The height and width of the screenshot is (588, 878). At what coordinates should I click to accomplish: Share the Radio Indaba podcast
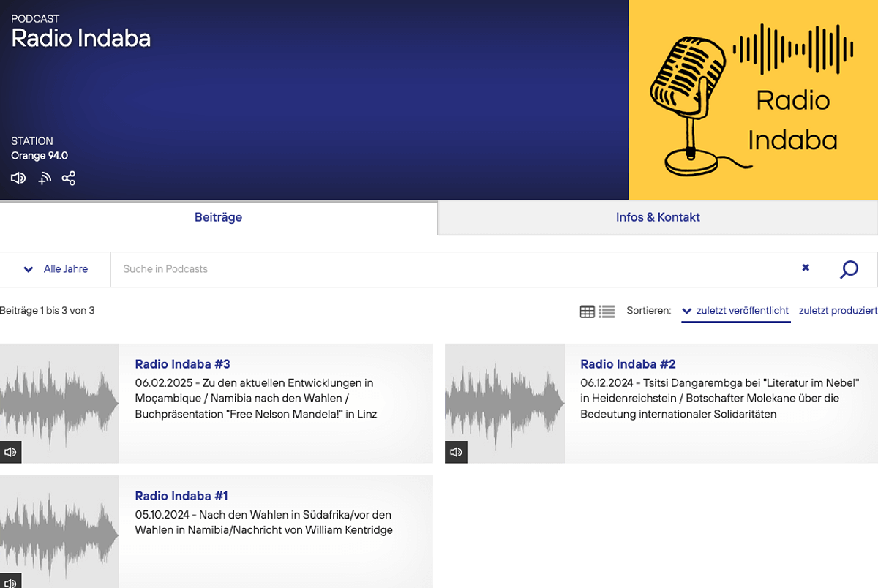tap(69, 178)
